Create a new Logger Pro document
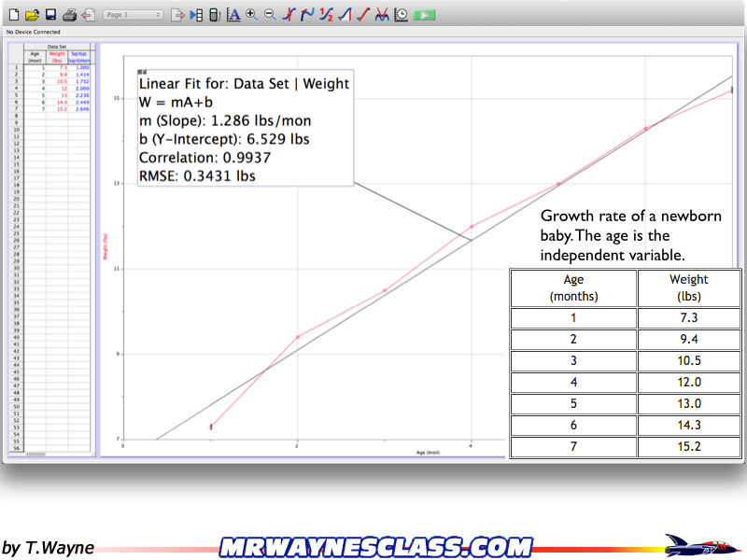 [x=12, y=14]
